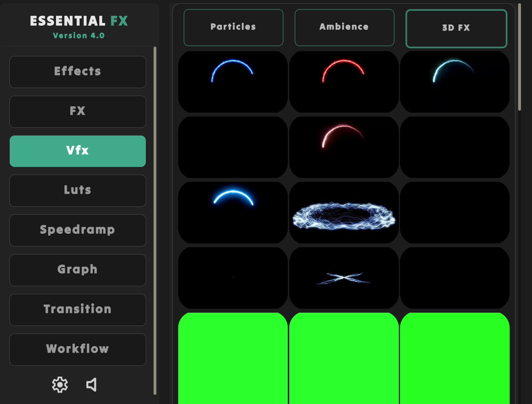Select the 3D FX tab
Screen dimensions: 532x404
(x=456, y=28)
